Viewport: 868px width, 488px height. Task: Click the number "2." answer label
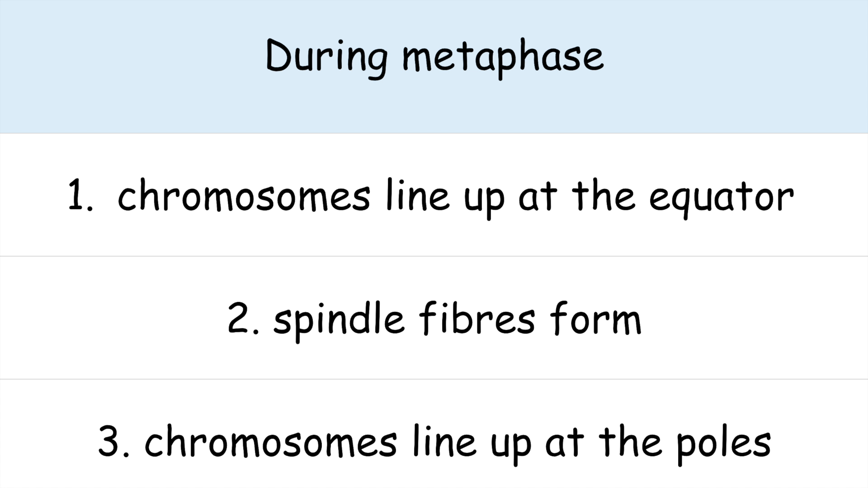(243, 319)
